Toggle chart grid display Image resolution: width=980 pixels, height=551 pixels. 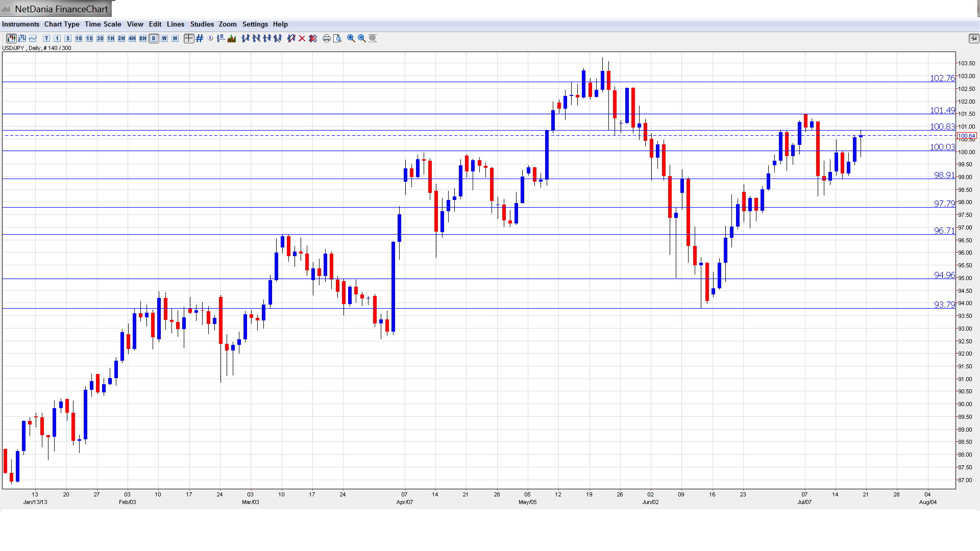200,38
